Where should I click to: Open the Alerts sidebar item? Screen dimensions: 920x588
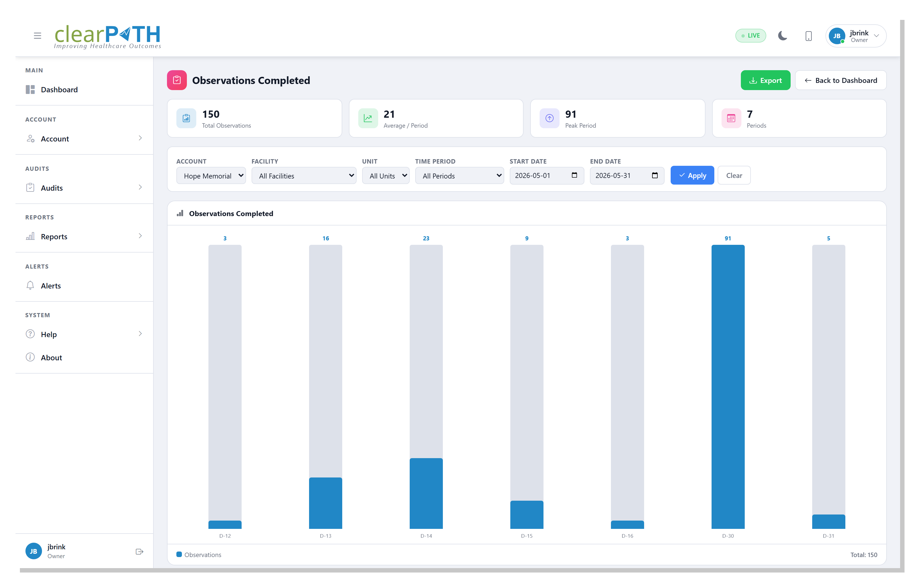(x=84, y=286)
